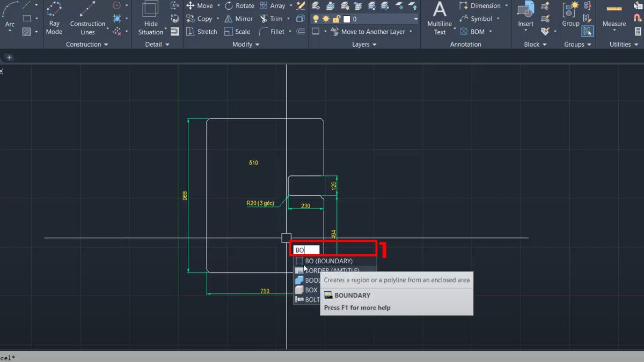The width and height of the screenshot is (644, 362).
Task: Pick the Copy command
Action: [x=199, y=19]
